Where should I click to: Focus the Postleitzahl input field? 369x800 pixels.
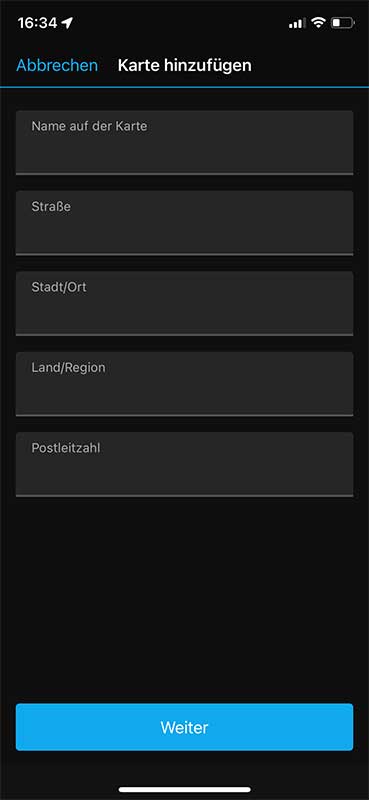coord(184,464)
